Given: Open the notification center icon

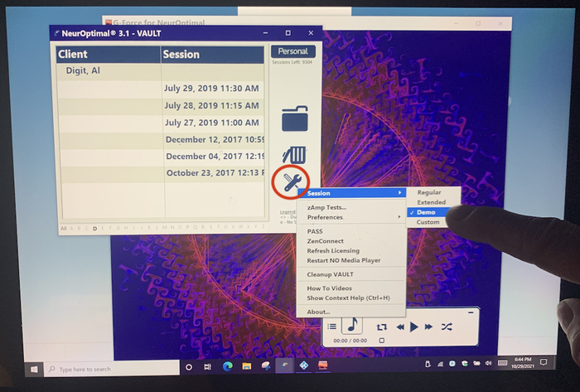Looking at the screenshot, I should [544, 362].
